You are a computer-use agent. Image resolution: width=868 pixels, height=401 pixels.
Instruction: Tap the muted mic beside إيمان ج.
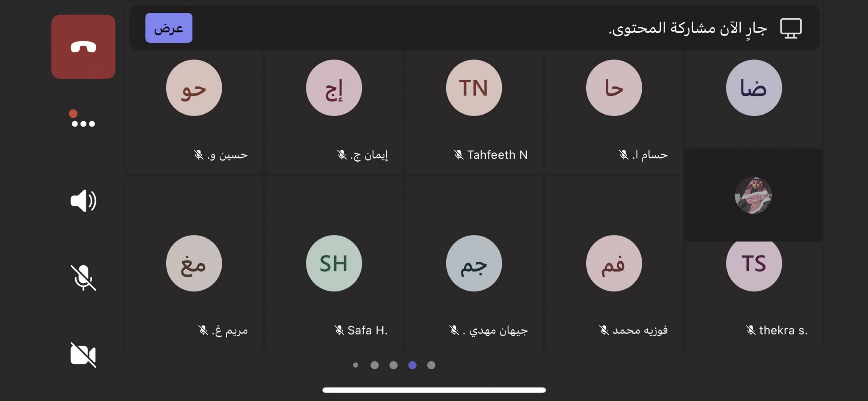342,155
